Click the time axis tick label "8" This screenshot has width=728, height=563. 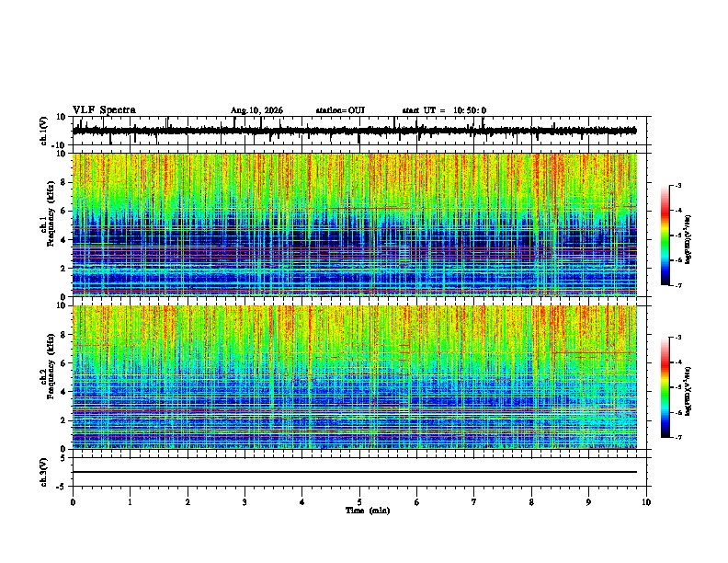click(x=531, y=502)
